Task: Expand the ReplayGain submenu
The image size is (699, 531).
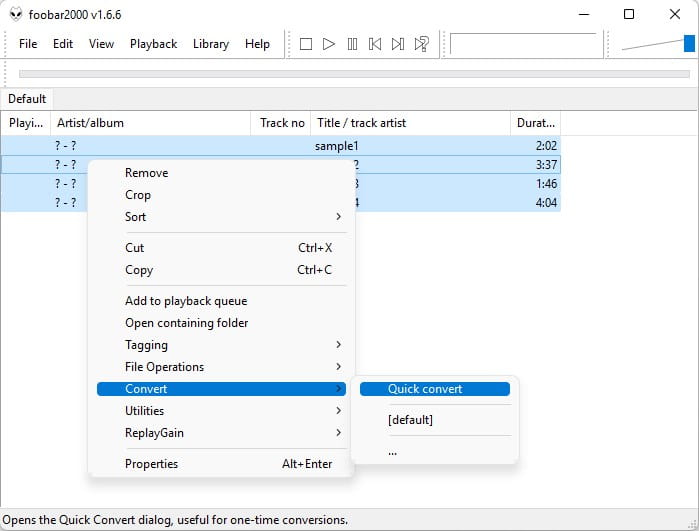Action: point(221,433)
